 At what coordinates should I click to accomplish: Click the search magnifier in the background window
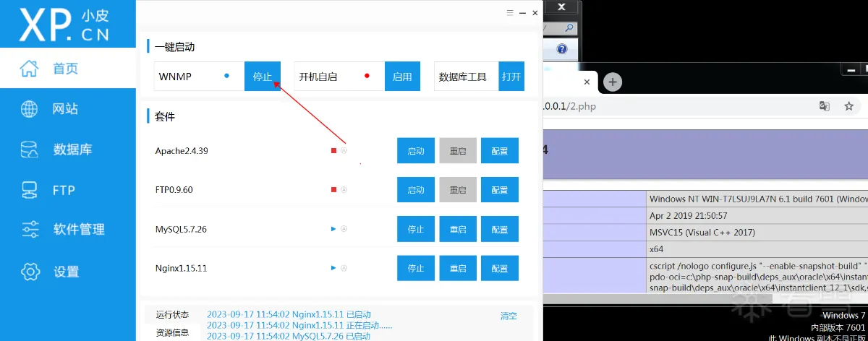(569, 28)
